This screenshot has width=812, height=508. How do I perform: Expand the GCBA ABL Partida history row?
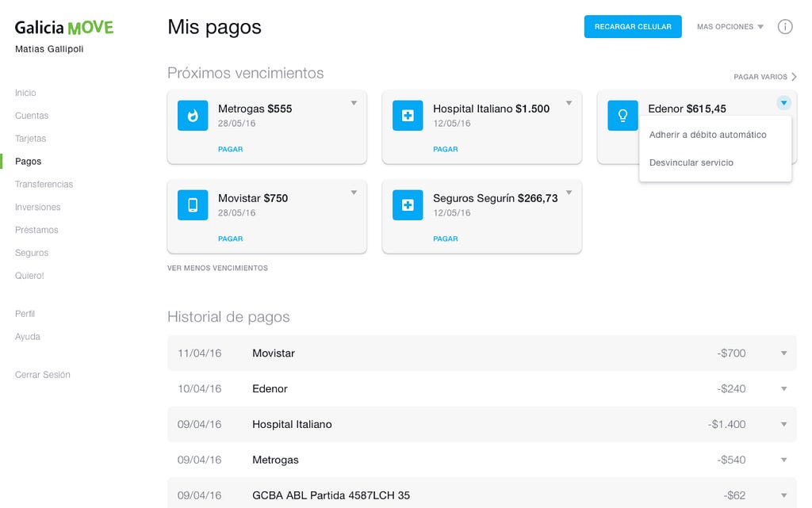[784, 495]
